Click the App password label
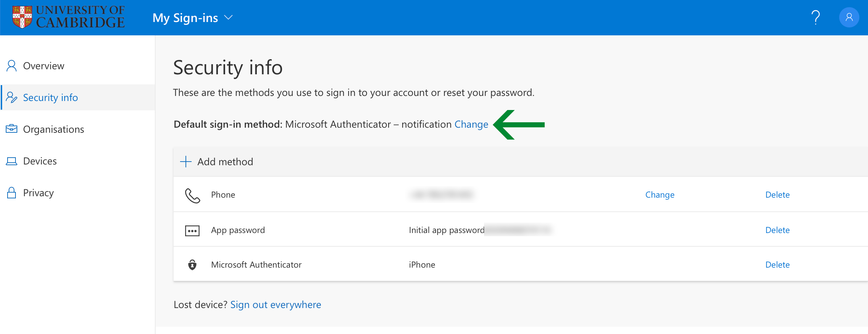 238,230
